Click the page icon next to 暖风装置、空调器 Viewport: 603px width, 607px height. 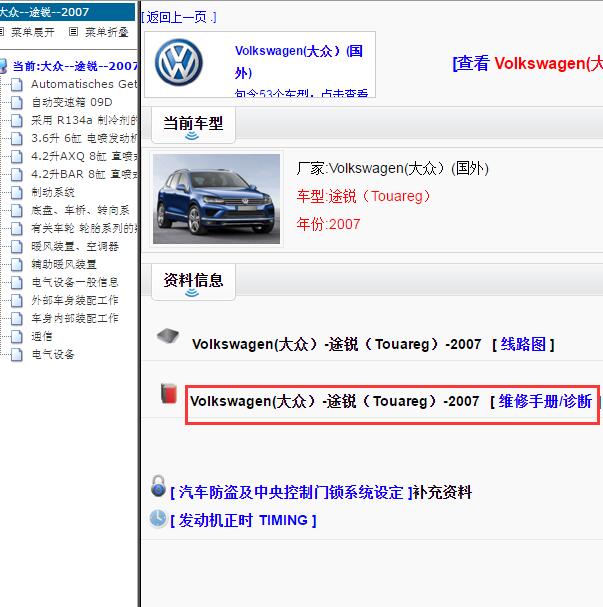tap(16, 247)
